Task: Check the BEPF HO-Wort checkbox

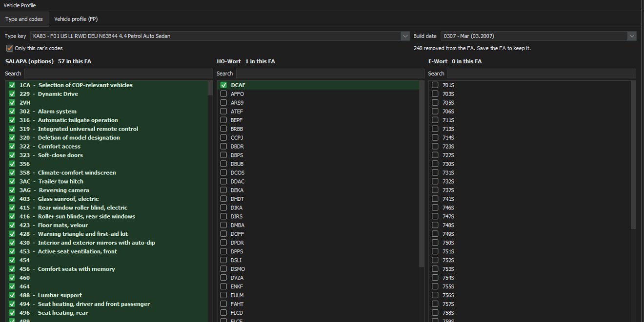Action: [x=223, y=120]
